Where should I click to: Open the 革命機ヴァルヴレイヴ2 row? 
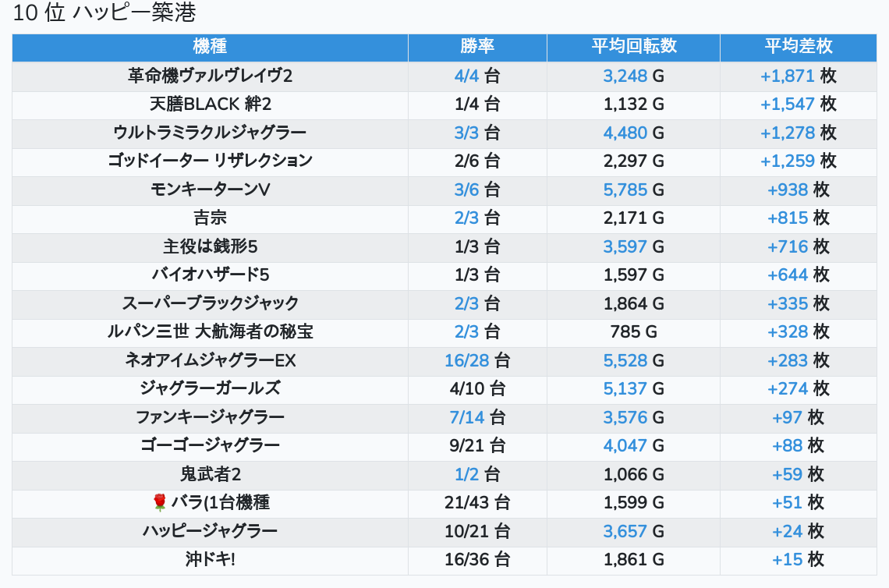pyautogui.click(x=210, y=76)
